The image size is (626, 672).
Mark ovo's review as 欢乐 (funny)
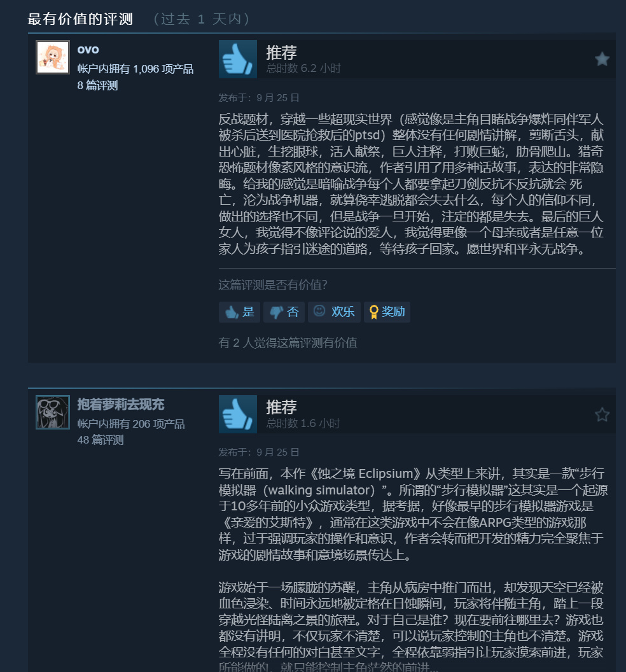coord(334,312)
